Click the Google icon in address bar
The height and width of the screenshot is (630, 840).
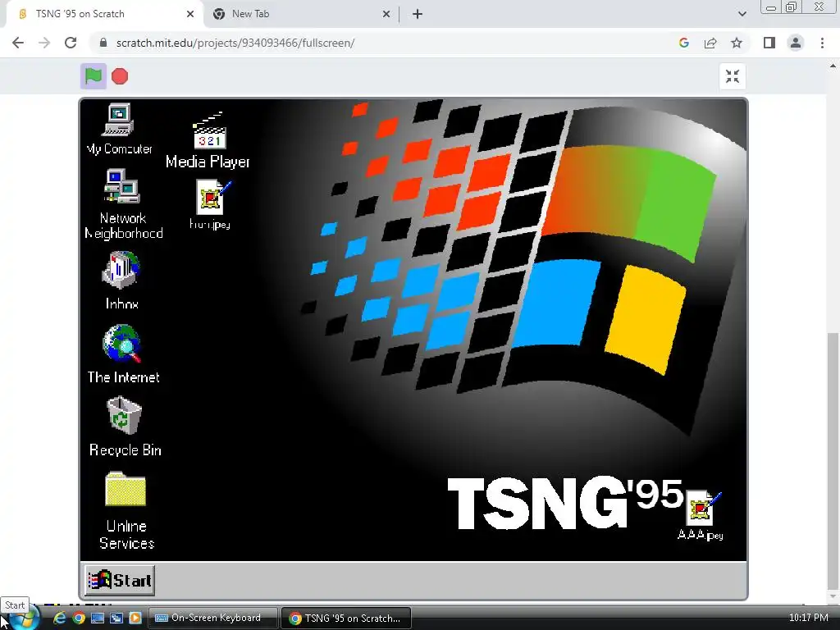[x=683, y=43]
